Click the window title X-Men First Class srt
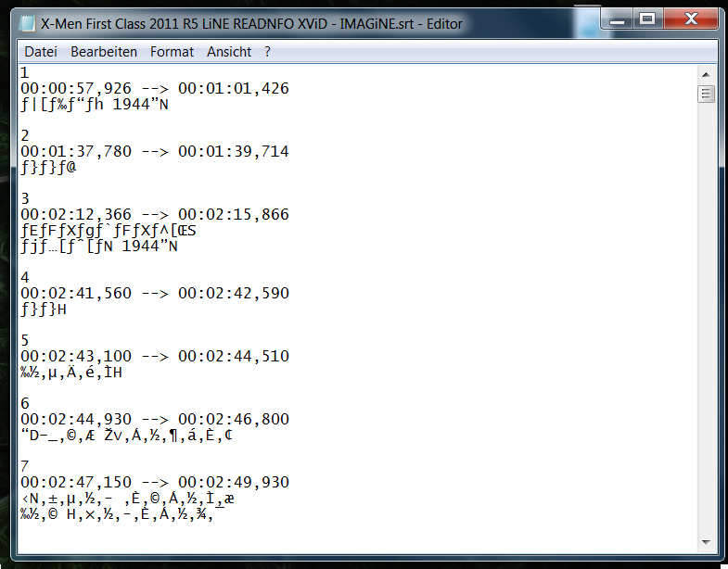Image resolution: width=728 pixels, height=569 pixels. tap(251, 24)
